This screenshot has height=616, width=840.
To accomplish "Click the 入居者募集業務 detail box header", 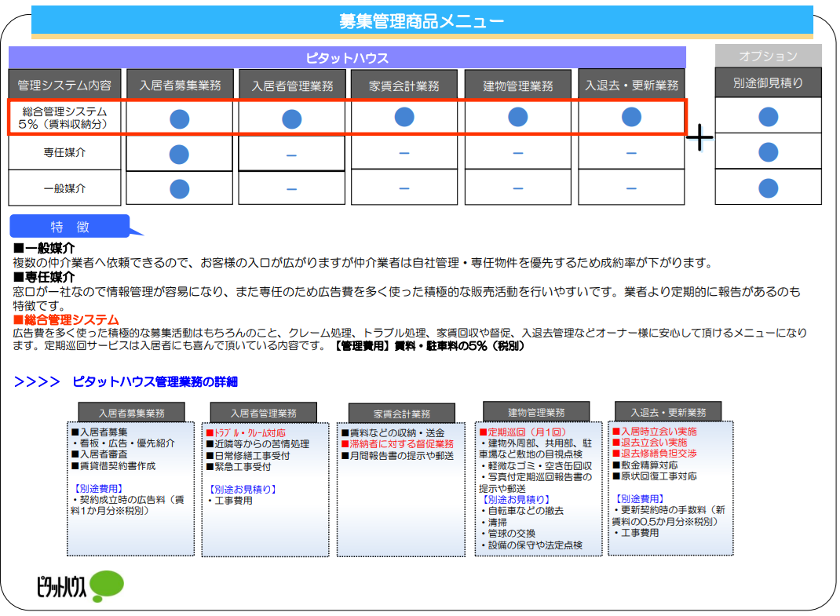I will [131, 413].
